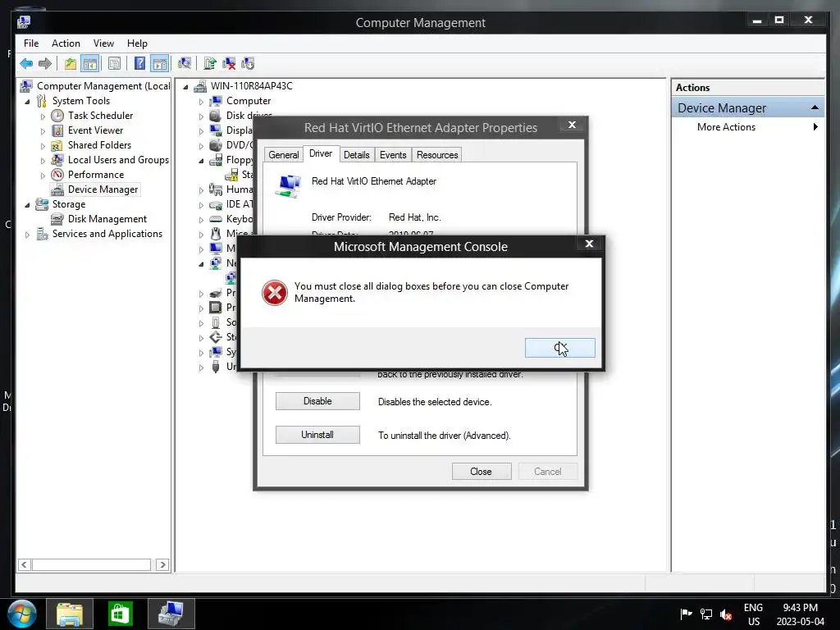Click console tree horizontal scrollbar thumb

point(92,564)
